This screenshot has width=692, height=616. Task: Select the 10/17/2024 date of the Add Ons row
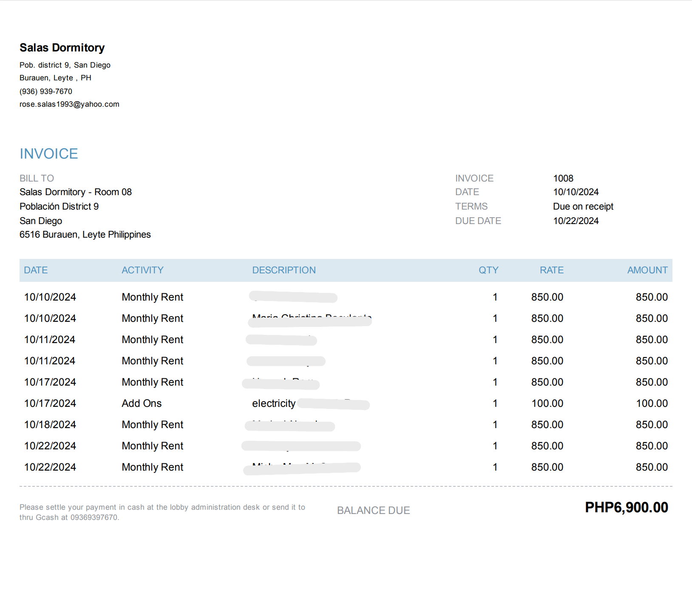[50, 403]
